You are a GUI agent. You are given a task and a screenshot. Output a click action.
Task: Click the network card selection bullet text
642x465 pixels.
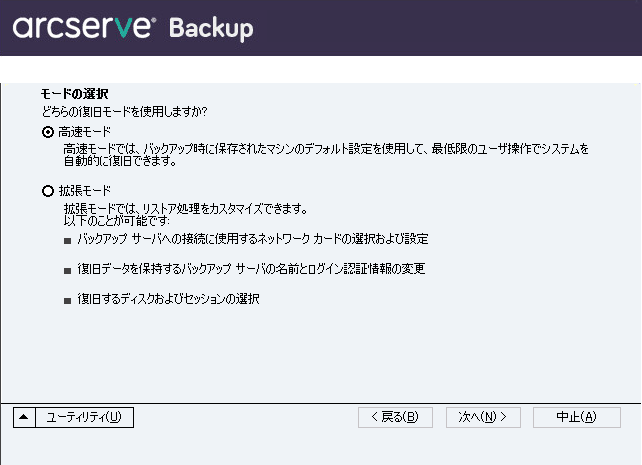point(253,239)
